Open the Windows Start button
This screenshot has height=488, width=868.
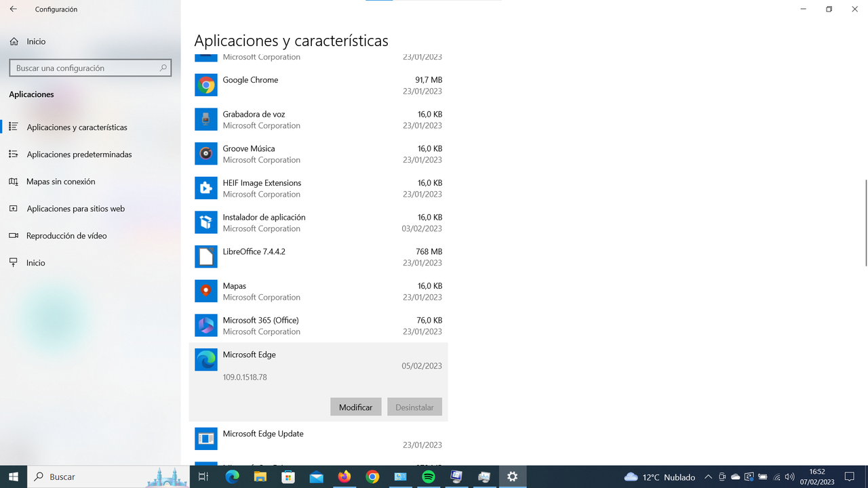[x=13, y=476]
